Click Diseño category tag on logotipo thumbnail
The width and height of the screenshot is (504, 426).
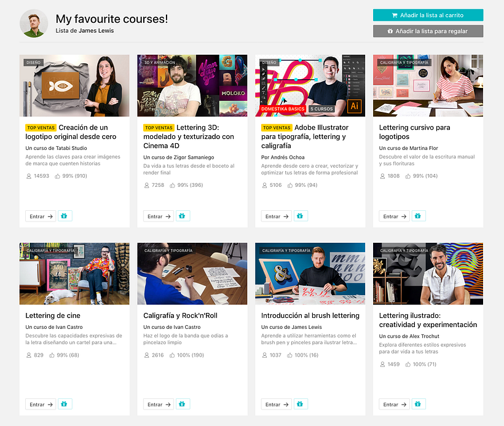coord(33,62)
